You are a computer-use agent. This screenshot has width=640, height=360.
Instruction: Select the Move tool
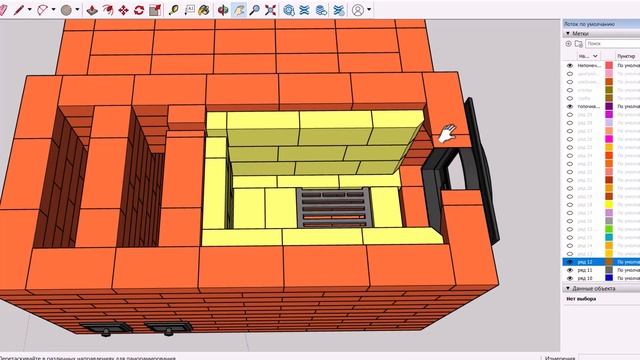click(x=123, y=10)
